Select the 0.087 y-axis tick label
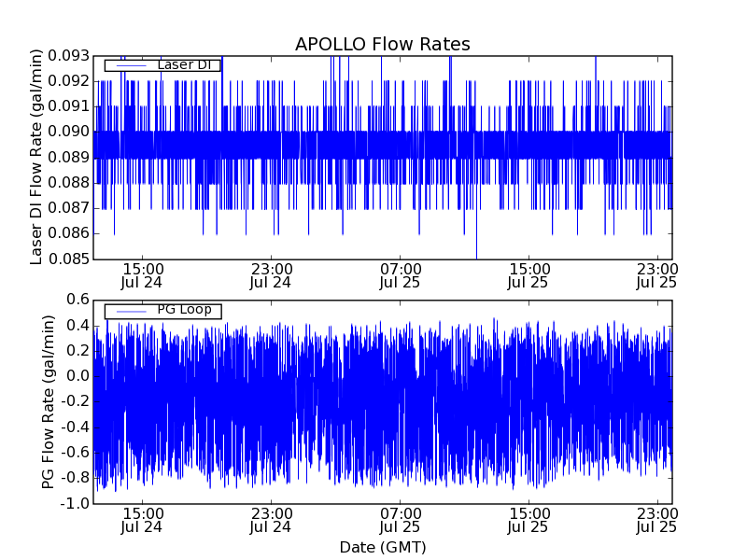The image size is (747, 560). click(68, 208)
